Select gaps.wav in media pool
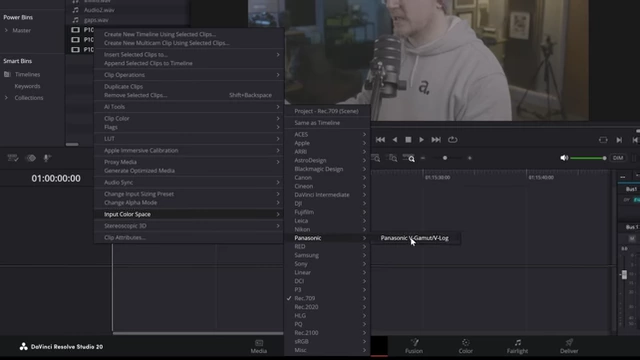The width and height of the screenshot is (640, 360). [x=96, y=20]
